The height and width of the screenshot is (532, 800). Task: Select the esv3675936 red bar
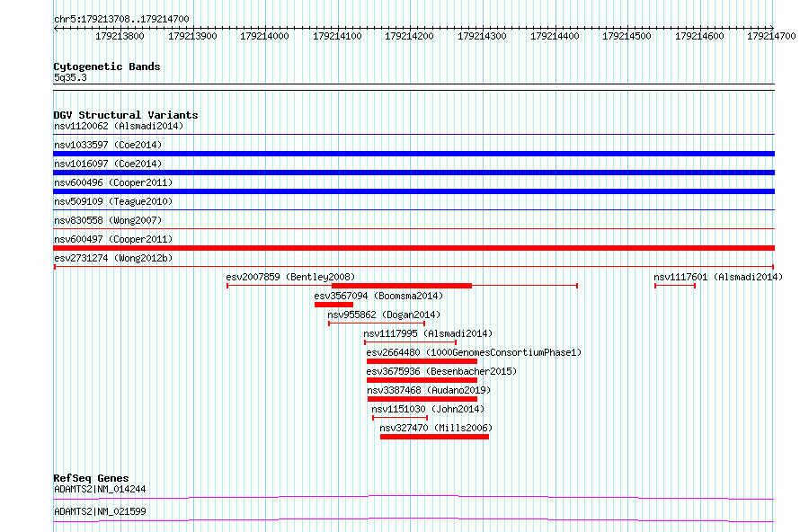point(422,380)
